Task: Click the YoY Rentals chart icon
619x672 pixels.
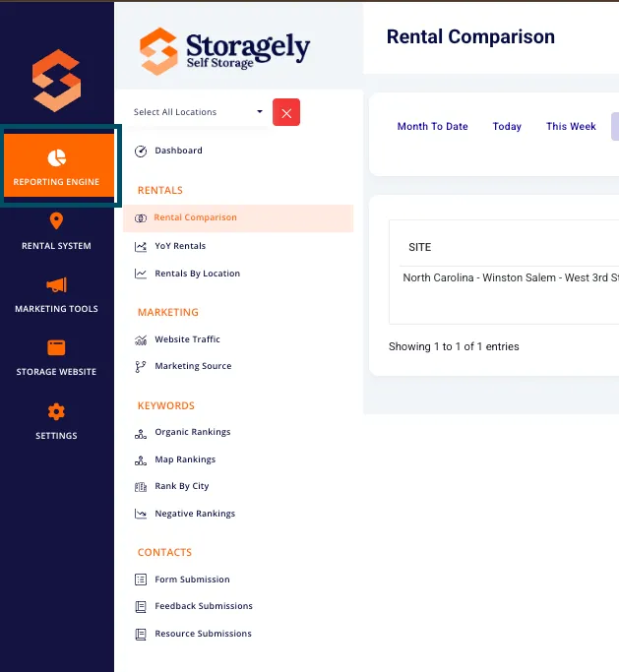Action: (141, 246)
